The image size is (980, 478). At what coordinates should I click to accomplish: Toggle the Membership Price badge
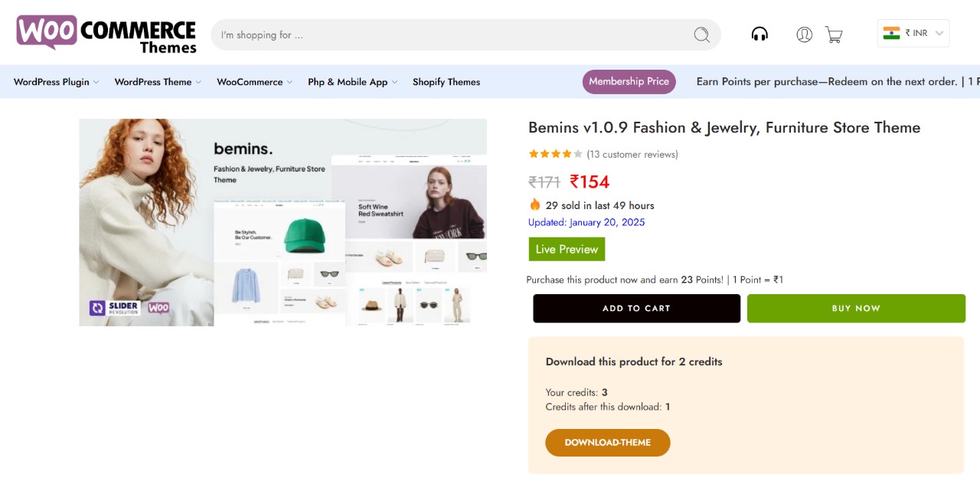629,81
